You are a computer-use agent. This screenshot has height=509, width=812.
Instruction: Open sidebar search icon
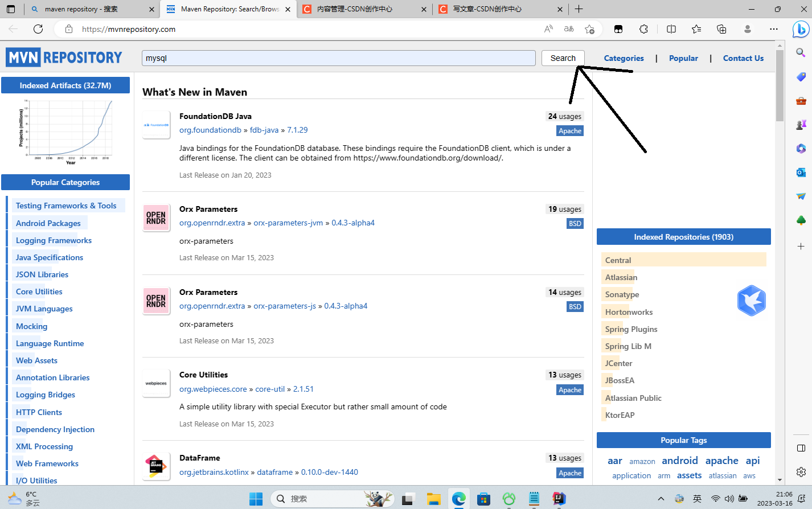tap(801, 53)
